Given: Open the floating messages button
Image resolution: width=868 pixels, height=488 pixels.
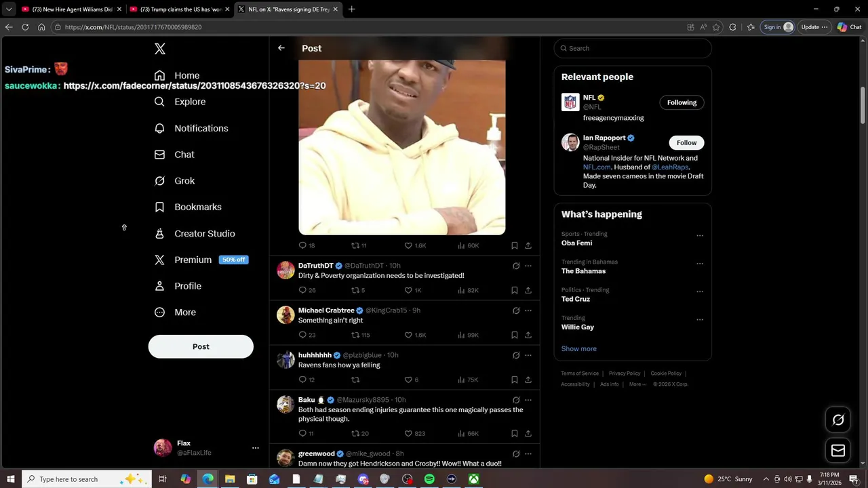Looking at the screenshot, I should click(838, 450).
